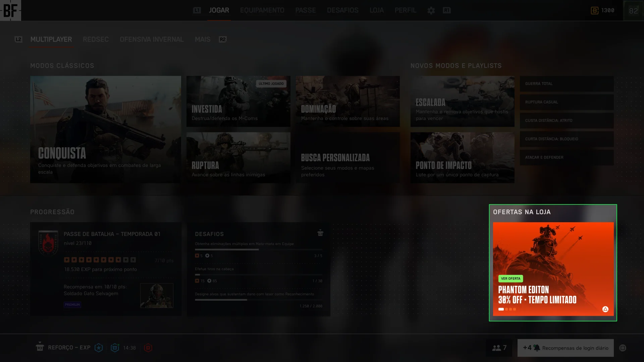
Task: Click the B currency icon showing 1300
Action: click(x=594, y=11)
